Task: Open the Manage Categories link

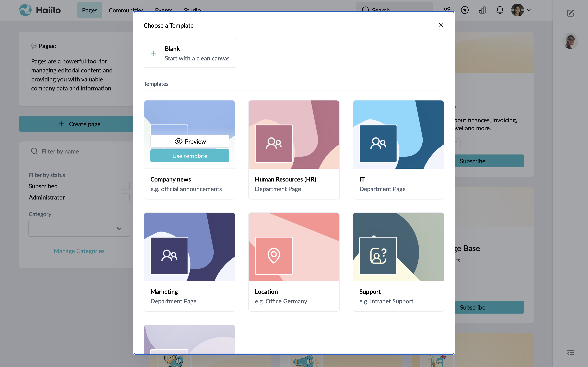Action: [x=79, y=251]
